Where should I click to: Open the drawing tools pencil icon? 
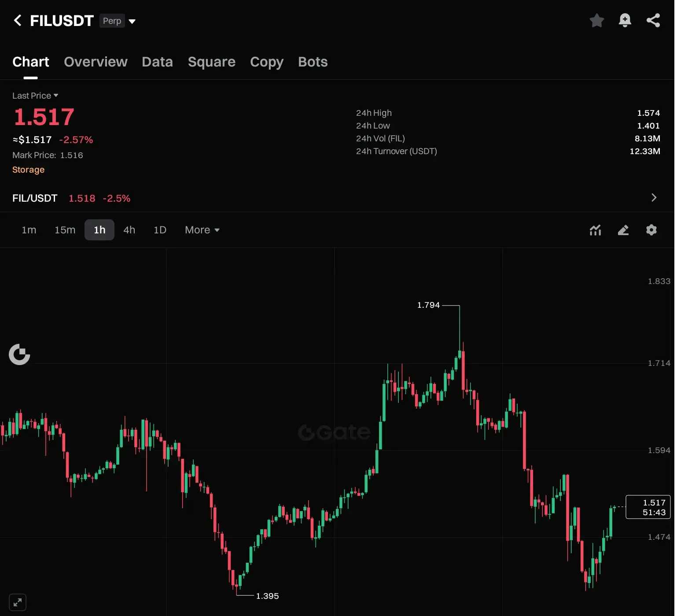pos(623,230)
